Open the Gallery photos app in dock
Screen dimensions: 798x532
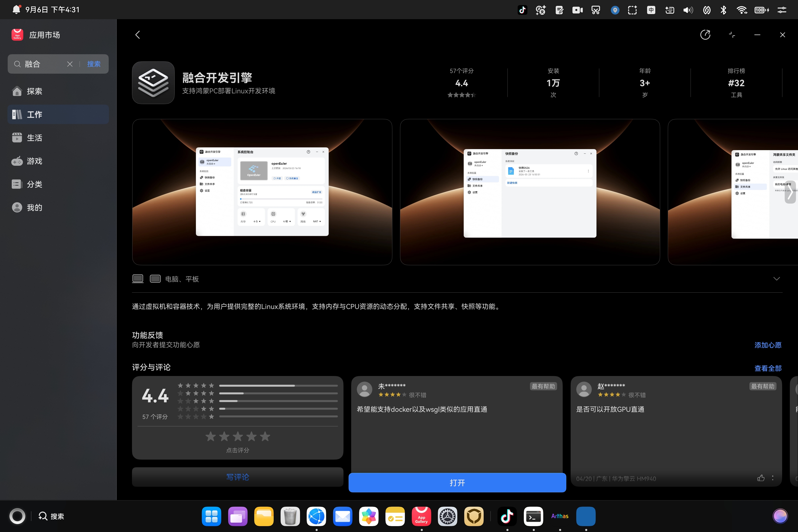click(369, 516)
